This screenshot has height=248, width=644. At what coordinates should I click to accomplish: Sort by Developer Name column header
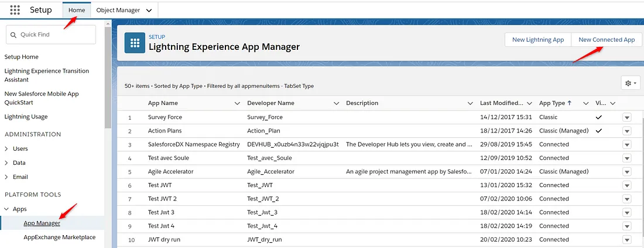(270, 103)
